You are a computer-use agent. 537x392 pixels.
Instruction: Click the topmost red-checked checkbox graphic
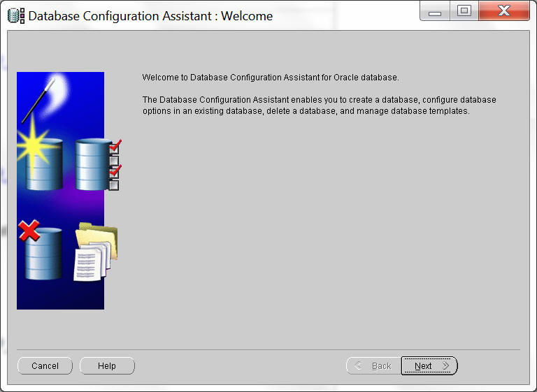(115, 147)
